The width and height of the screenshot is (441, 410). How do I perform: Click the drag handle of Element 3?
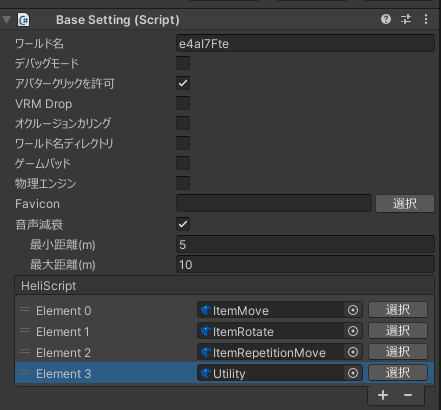25,373
